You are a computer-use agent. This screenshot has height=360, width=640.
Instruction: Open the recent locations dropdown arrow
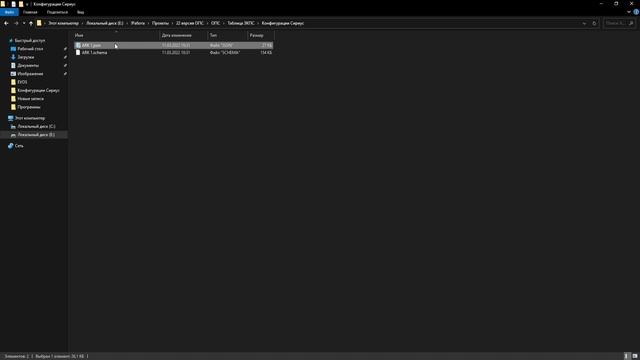click(x=24, y=23)
